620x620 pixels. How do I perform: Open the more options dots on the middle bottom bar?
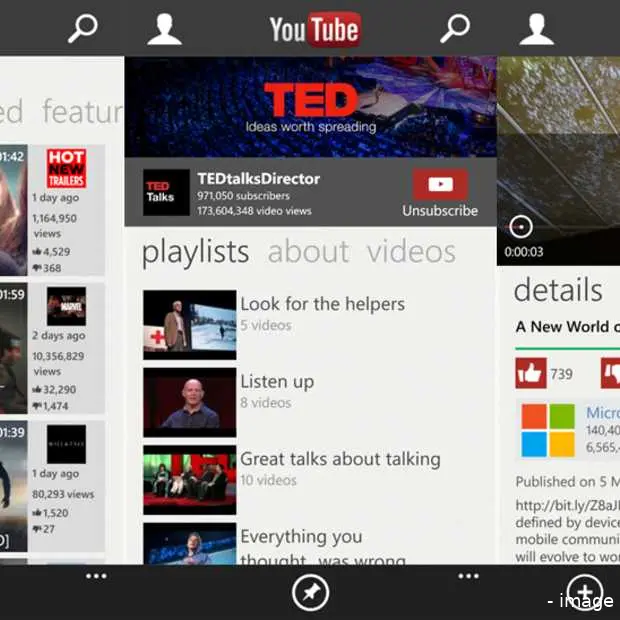469,576
